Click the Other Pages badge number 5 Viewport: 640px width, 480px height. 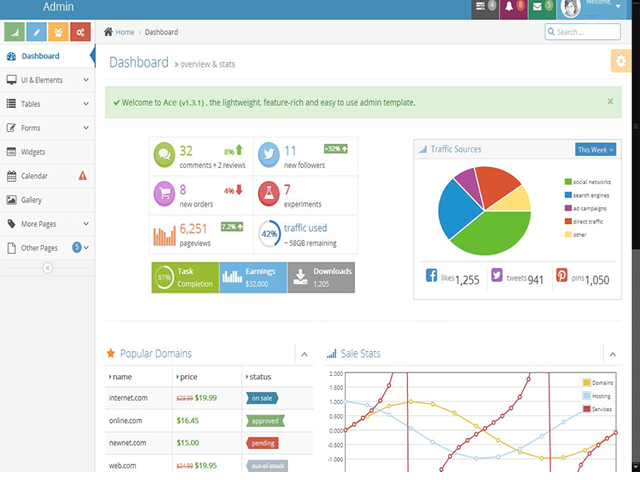point(77,247)
